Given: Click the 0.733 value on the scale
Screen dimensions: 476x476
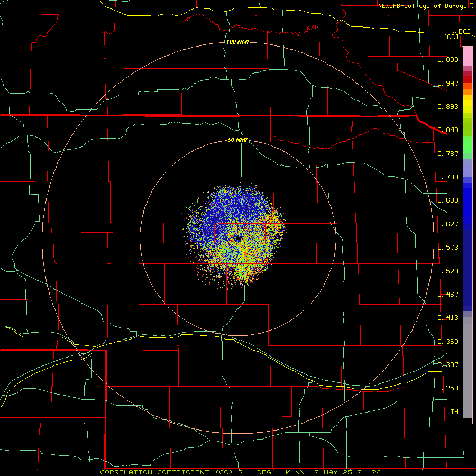Looking at the screenshot, I should pyautogui.click(x=448, y=177).
